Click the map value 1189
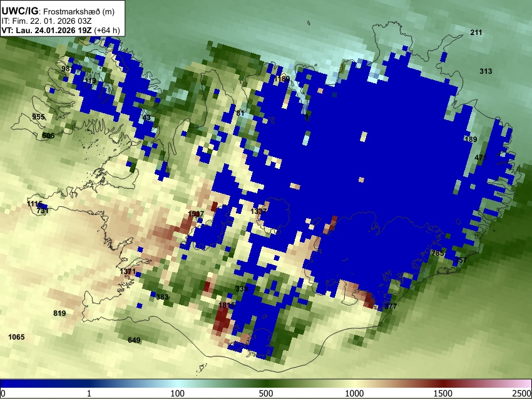Viewport: 532px width, 399px height. pyautogui.click(x=282, y=79)
